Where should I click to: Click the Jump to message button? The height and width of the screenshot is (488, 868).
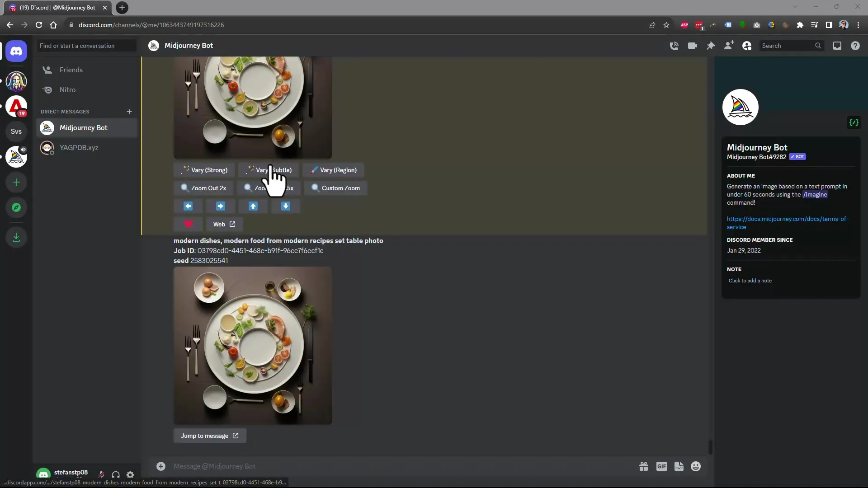pyautogui.click(x=209, y=436)
